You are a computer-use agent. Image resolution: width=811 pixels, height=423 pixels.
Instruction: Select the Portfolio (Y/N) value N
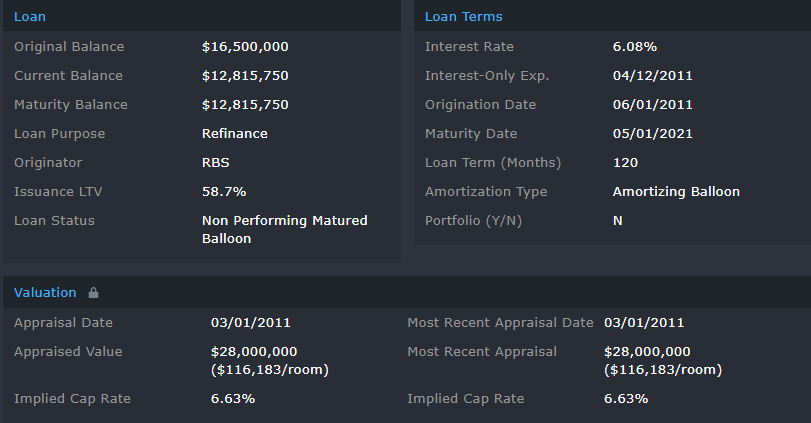618,221
